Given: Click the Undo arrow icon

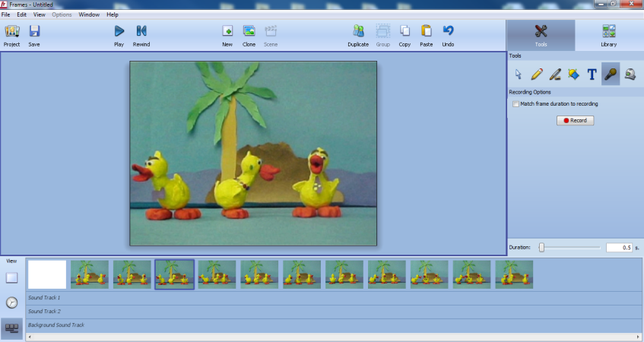Looking at the screenshot, I should (x=448, y=31).
